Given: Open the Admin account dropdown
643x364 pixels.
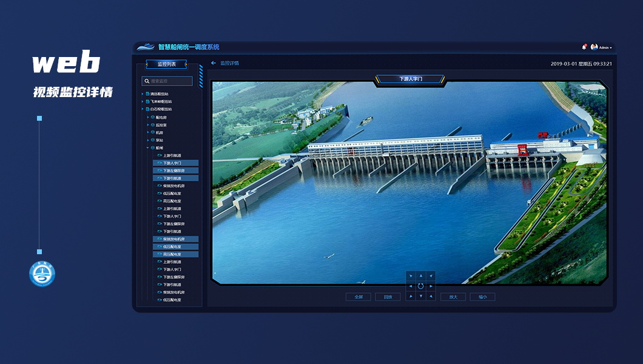Looking at the screenshot, I should tap(605, 47).
